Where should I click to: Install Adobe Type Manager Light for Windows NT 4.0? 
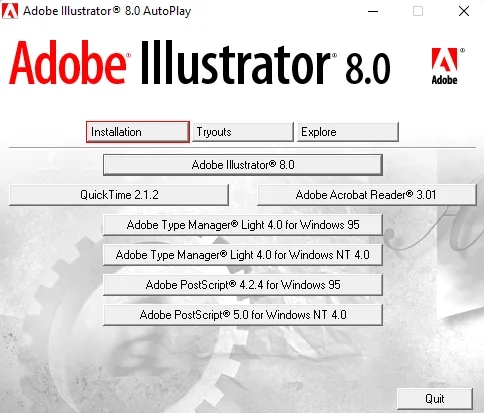(x=243, y=255)
